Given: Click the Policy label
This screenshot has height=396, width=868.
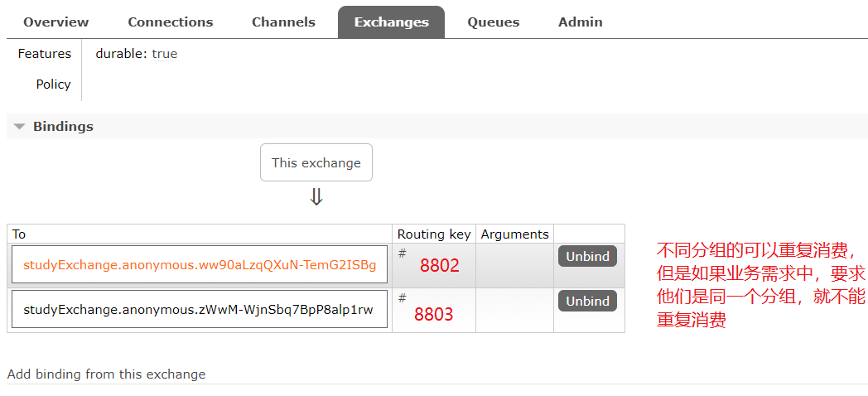Looking at the screenshot, I should [53, 85].
